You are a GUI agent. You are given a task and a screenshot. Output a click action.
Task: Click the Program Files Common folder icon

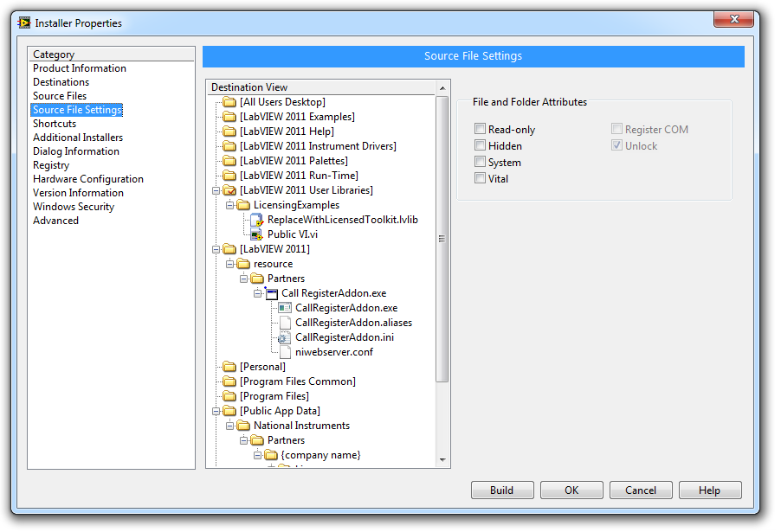[x=229, y=381]
